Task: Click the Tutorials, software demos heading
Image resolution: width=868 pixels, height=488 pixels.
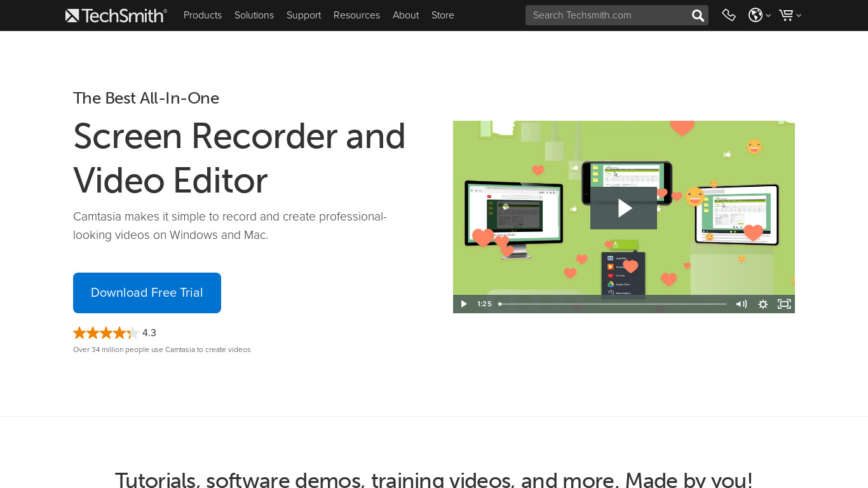Action: click(x=434, y=479)
